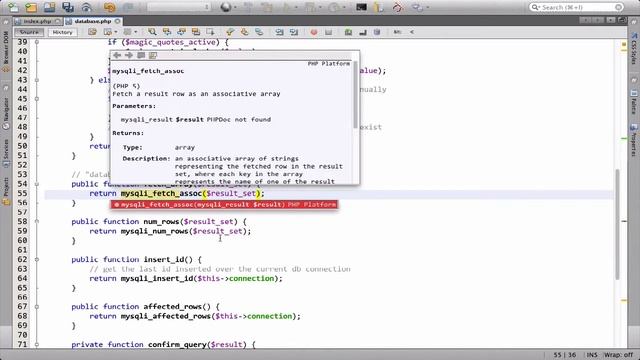Click Back arrow in documentation popup
The height and width of the screenshot is (360, 640).
117,55
